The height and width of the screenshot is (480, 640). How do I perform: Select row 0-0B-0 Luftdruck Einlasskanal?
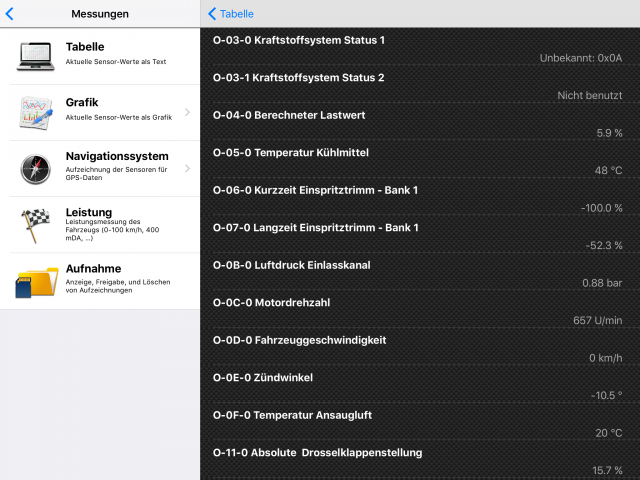[x=420, y=272]
